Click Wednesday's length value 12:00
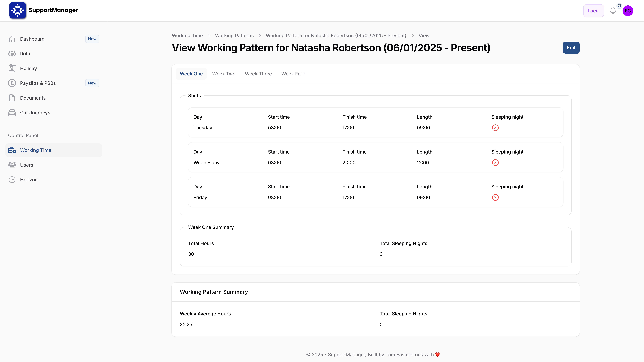This screenshot has width=644, height=362. [423, 163]
